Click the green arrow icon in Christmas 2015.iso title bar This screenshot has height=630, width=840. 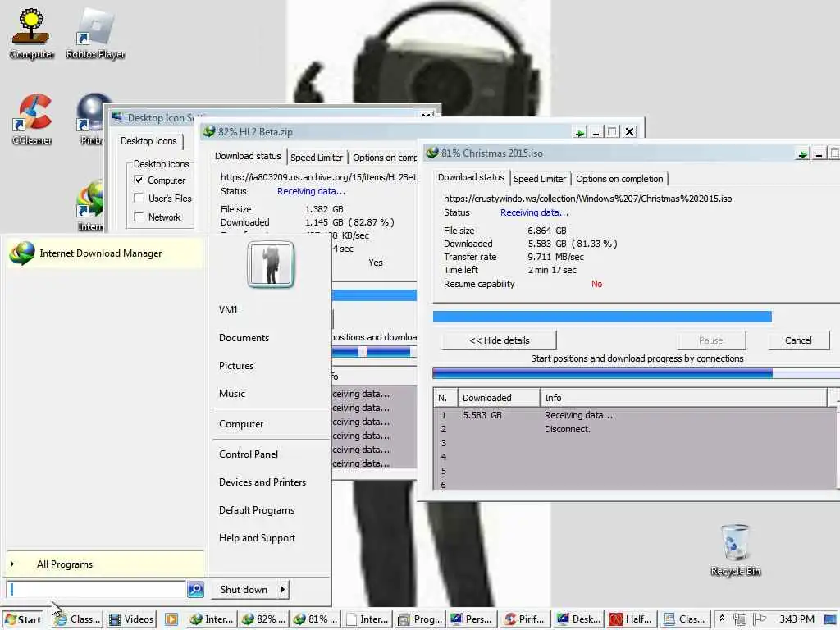[802, 154]
